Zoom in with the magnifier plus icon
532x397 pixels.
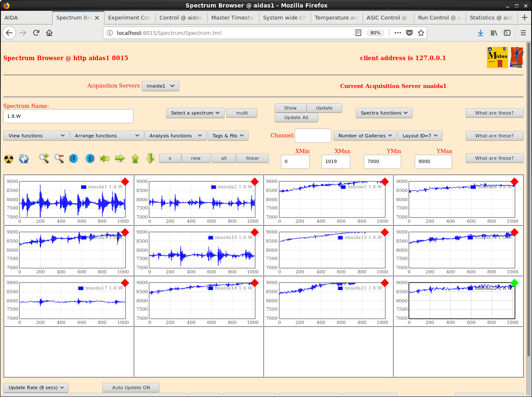44,158
